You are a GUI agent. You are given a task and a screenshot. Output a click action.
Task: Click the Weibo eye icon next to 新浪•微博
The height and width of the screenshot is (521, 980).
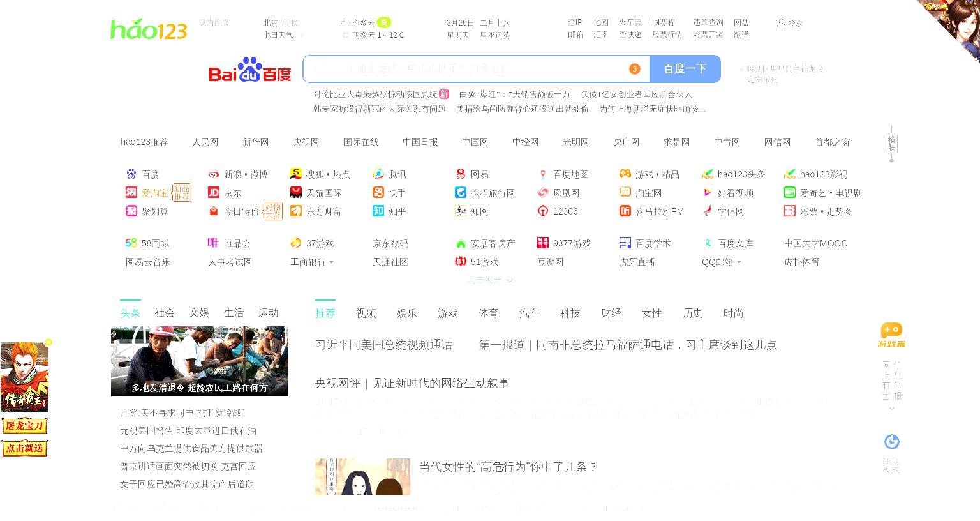(214, 174)
